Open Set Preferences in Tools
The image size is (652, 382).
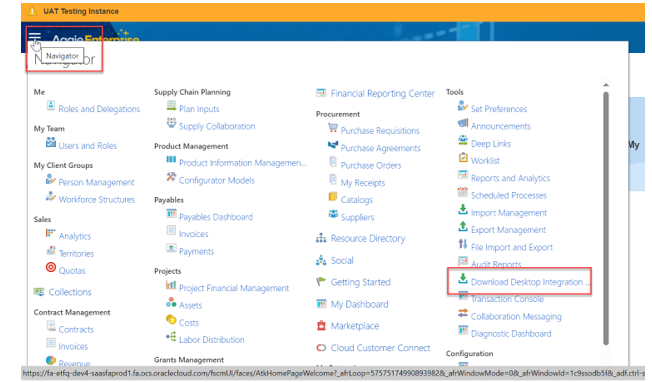point(499,109)
